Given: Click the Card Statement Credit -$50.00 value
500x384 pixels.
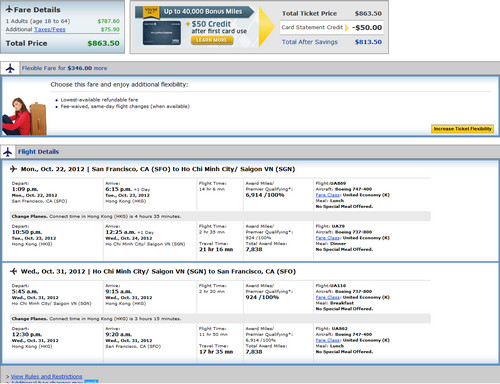Looking at the screenshot, I should click(367, 28).
